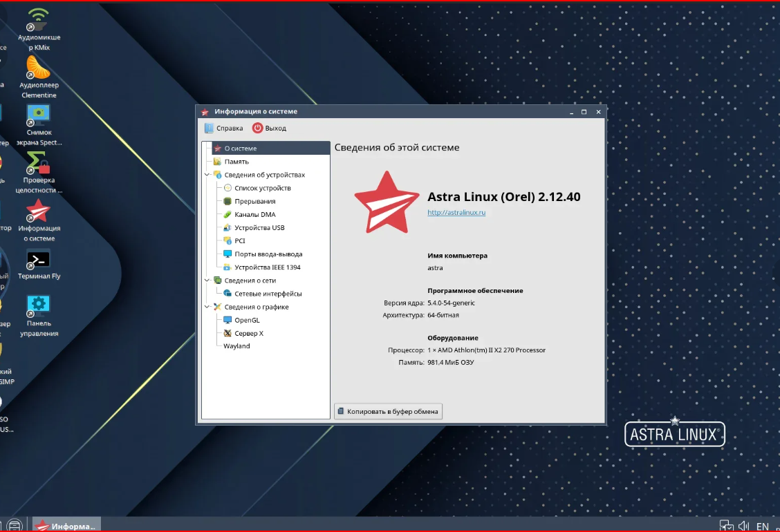This screenshot has height=532, width=780.
Task: Click the Порты ввода-вывода monitor icon
Action: (x=228, y=254)
